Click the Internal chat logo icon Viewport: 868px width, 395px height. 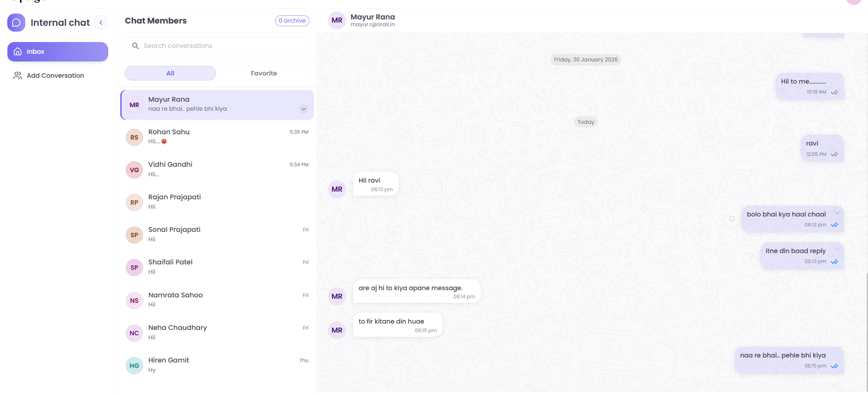coord(16,23)
